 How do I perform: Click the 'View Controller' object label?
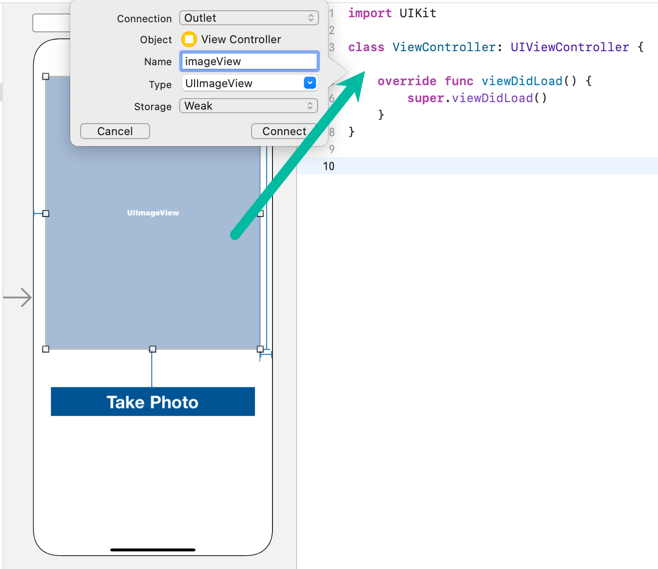[x=241, y=39]
